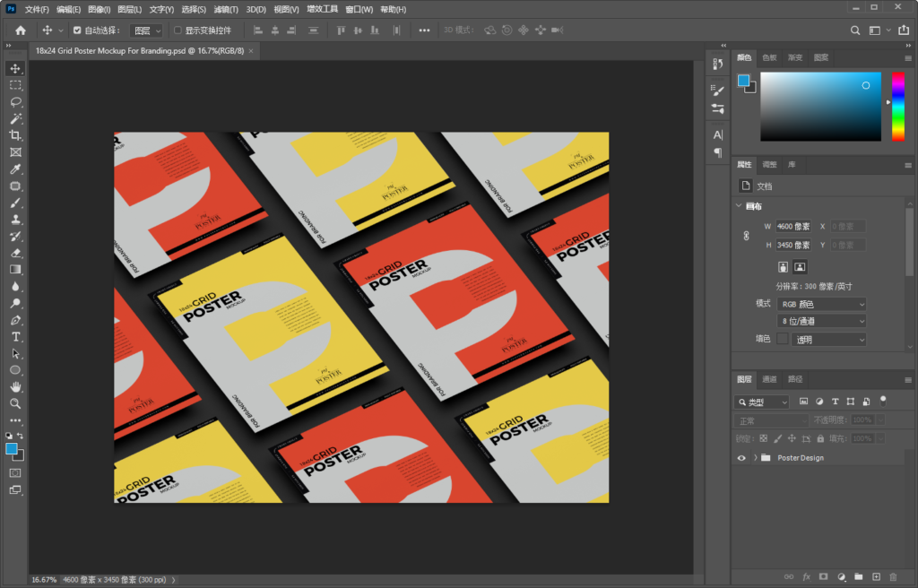
Task: Click the blue foreground color swatch in toolbar
Action: (x=11, y=448)
